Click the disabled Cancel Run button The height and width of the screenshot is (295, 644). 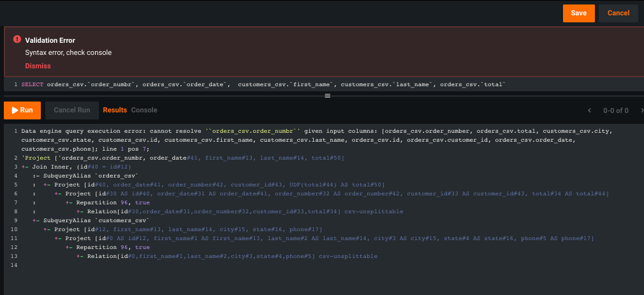click(x=71, y=110)
